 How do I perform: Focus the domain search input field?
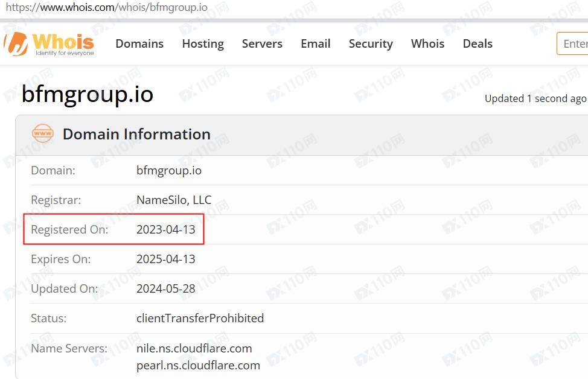tap(574, 44)
